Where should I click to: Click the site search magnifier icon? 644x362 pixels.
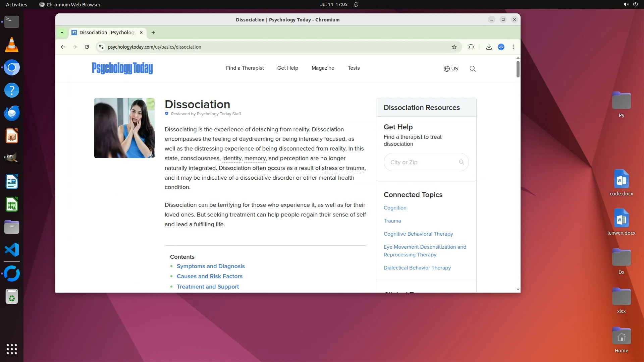(x=473, y=69)
